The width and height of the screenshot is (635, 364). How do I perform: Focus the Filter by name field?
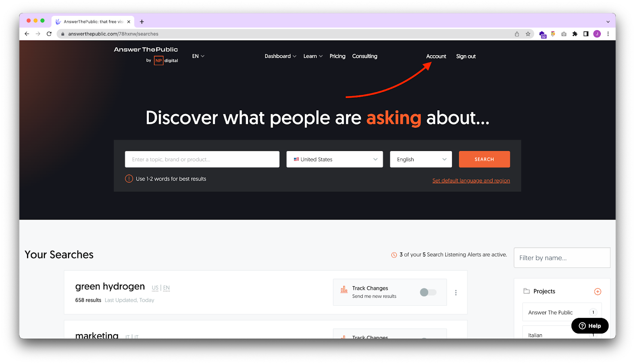[x=562, y=258]
